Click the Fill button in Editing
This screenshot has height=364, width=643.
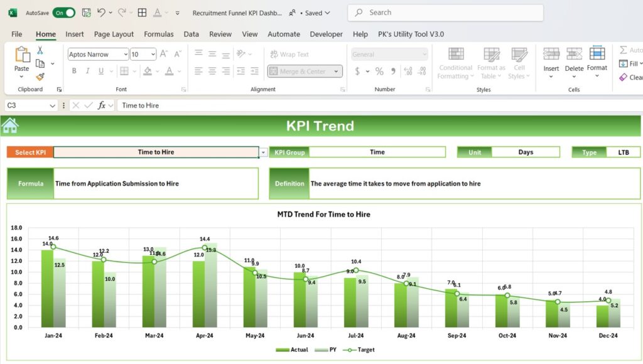click(x=630, y=63)
